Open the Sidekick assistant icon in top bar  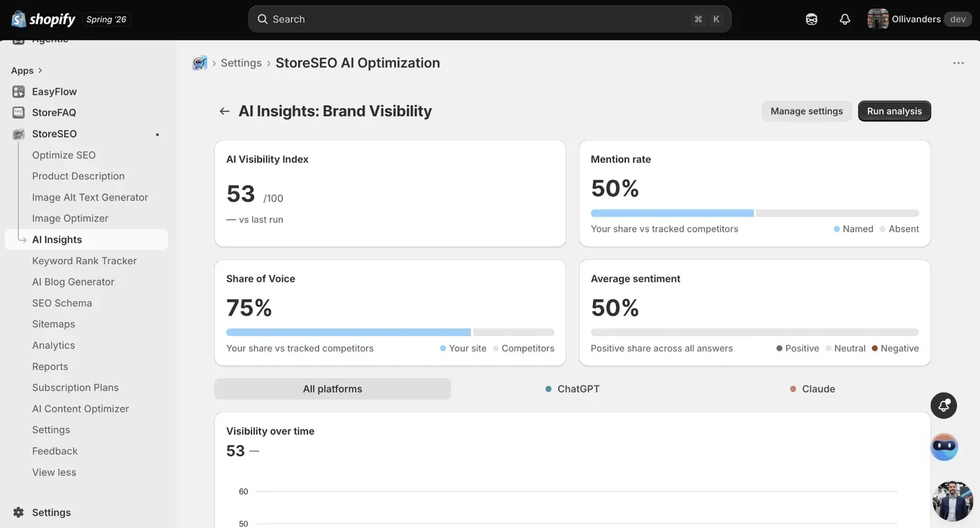click(x=811, y=20)
